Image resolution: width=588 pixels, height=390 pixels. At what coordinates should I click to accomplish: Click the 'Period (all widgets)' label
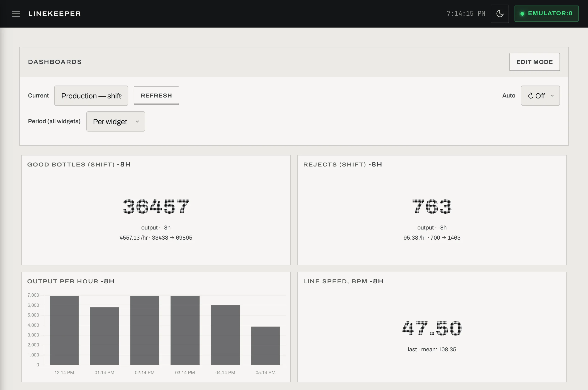54,121
